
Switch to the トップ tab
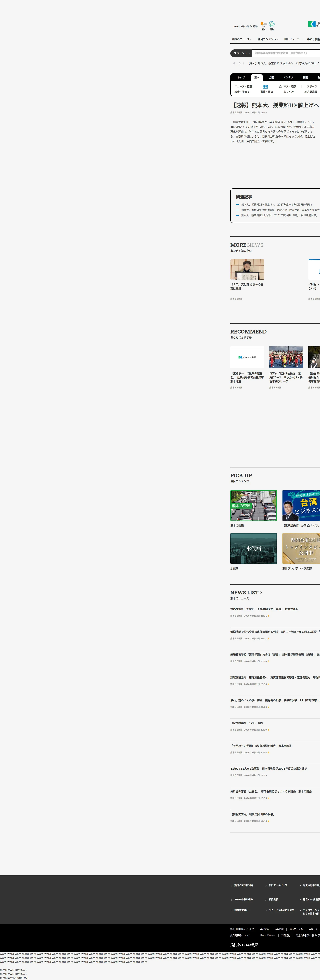pos(241,78)
